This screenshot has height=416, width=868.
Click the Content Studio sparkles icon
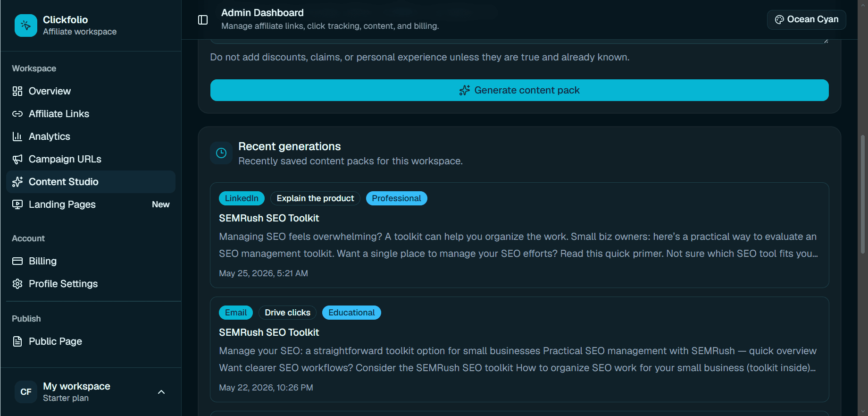17,182
